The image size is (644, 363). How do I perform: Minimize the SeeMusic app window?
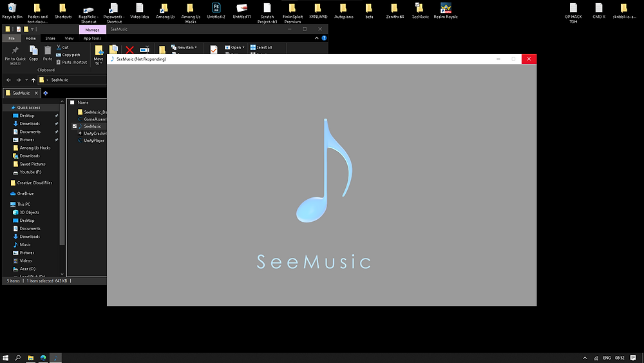tap(498, 59)
